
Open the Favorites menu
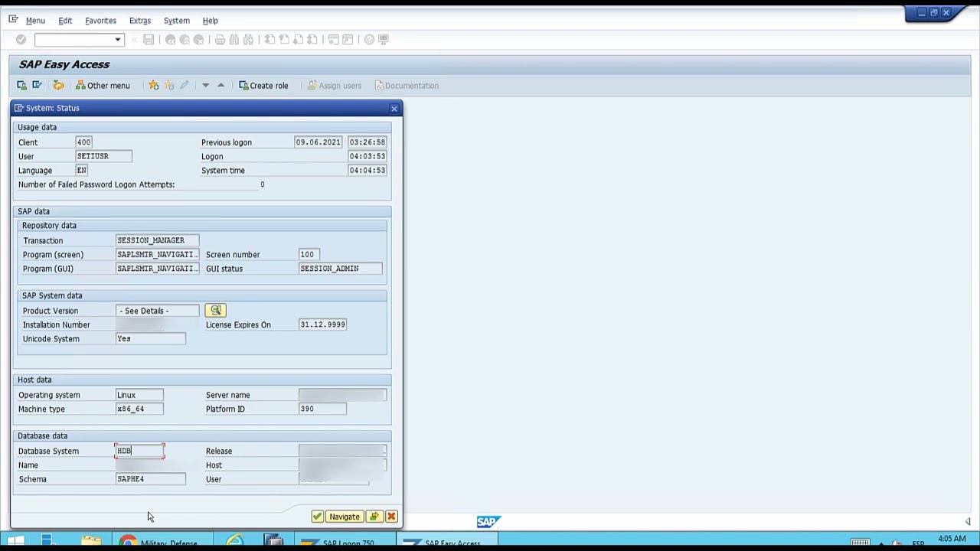pyautogui.click(x=100, y=21)
